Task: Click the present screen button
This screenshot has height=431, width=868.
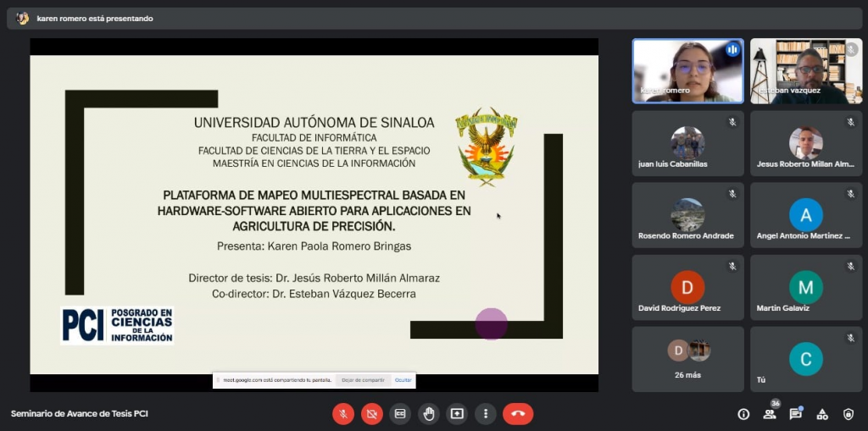Action: coord(457,414)
